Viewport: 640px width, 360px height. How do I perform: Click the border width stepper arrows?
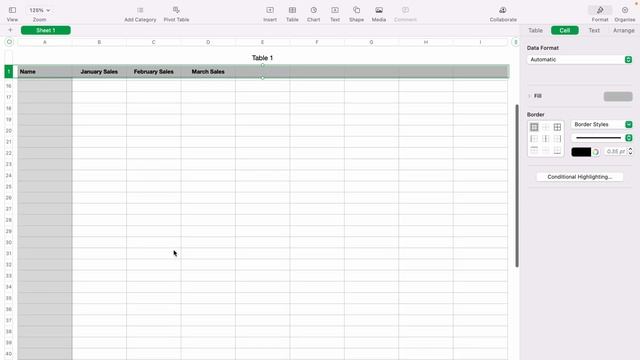630,151
